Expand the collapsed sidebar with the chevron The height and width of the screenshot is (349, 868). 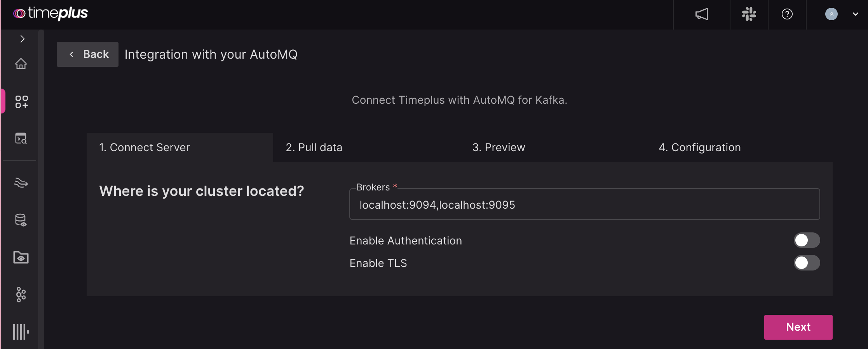22,39
